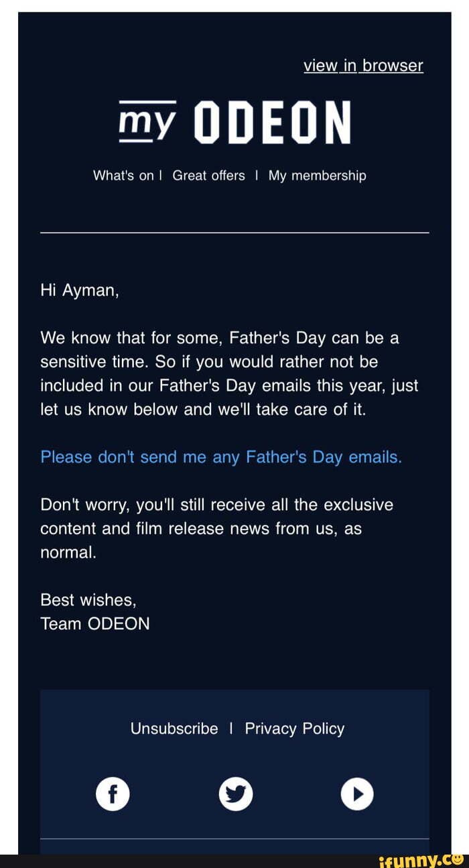Image resolution: width=469 pixels, height=868 pixels.
Task: Select the Facebook social icon
Action: (x=113, y=794)
